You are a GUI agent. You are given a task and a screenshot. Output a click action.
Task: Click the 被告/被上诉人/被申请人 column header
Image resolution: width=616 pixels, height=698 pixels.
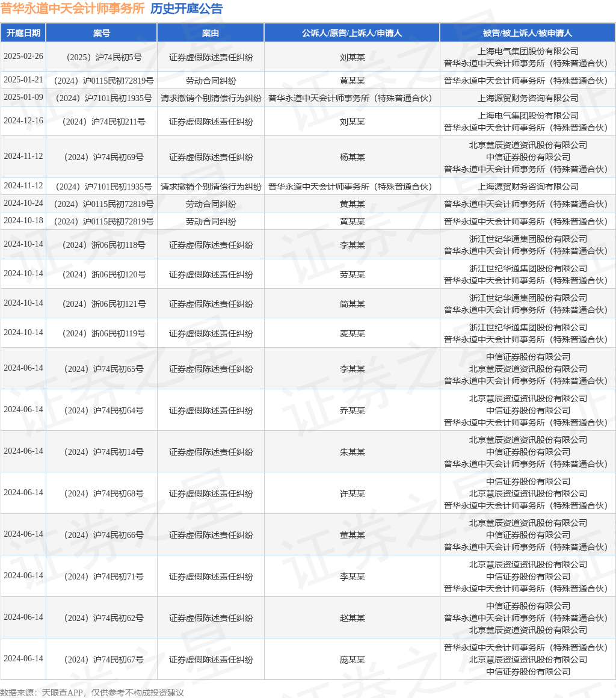point(528,33)
